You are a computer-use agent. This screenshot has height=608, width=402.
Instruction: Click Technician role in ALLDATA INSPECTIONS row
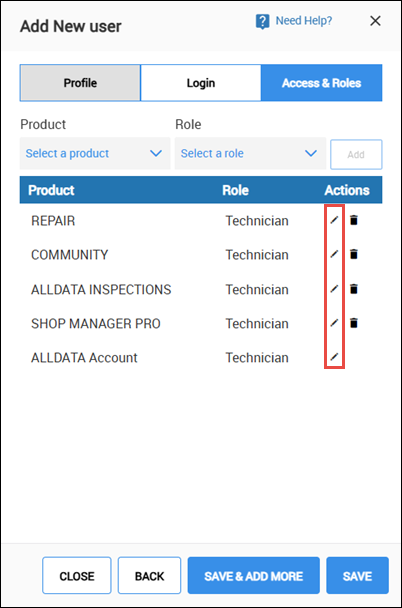(x=257, y=289)
